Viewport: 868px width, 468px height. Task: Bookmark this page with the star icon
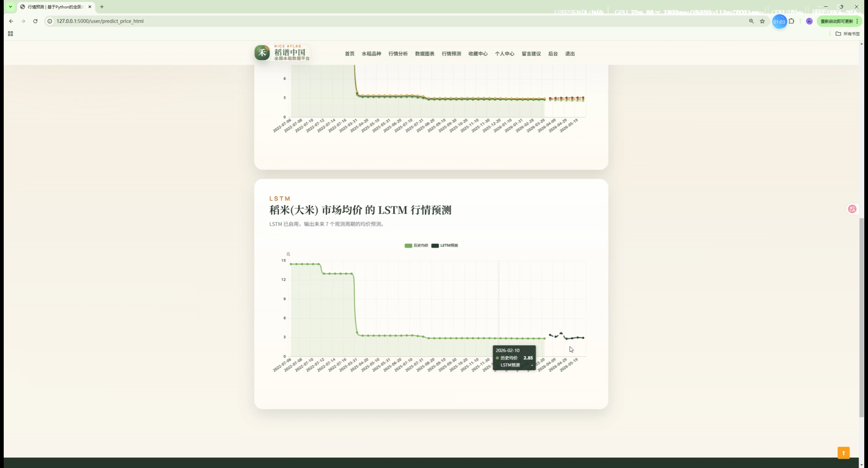point(762,21)
